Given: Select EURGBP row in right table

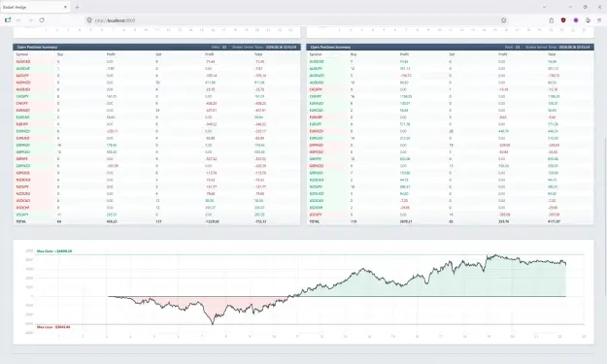Looking at the screenshot, I should 451,117.
